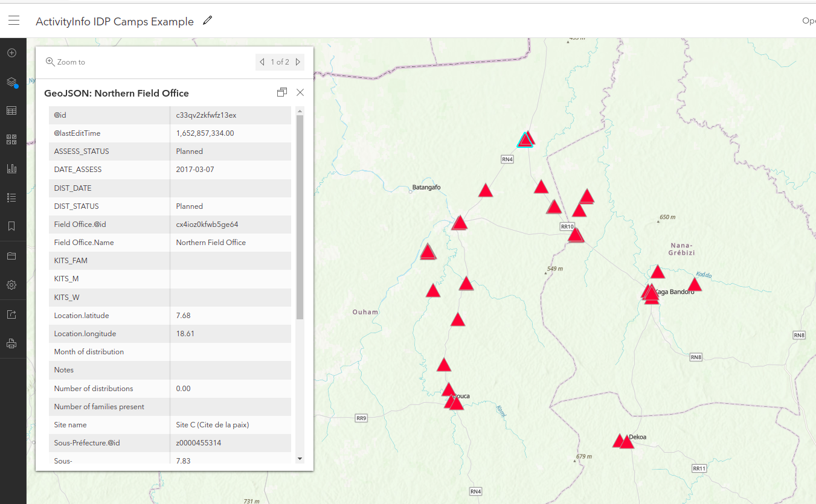This screenshot has height=504, width=816.
Task: Click the Field Office.@id value cx4ioz0kfwb5ge64
Action: 207,225
